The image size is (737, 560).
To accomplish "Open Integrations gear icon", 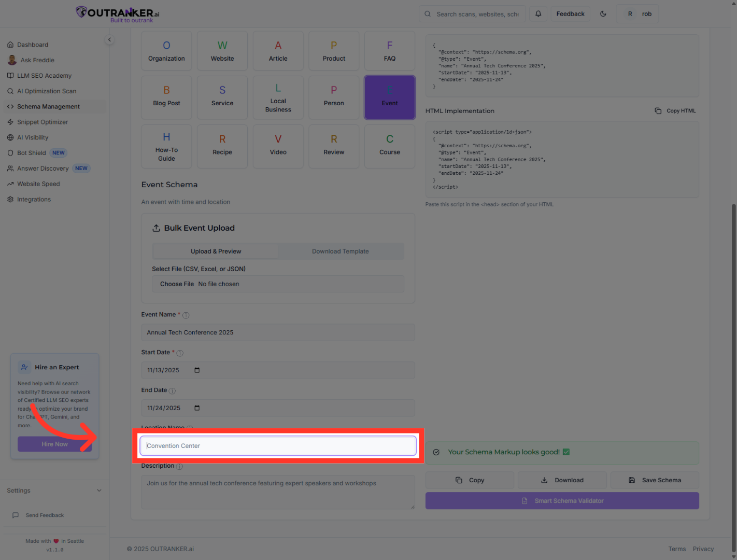I will pos(10,200).
